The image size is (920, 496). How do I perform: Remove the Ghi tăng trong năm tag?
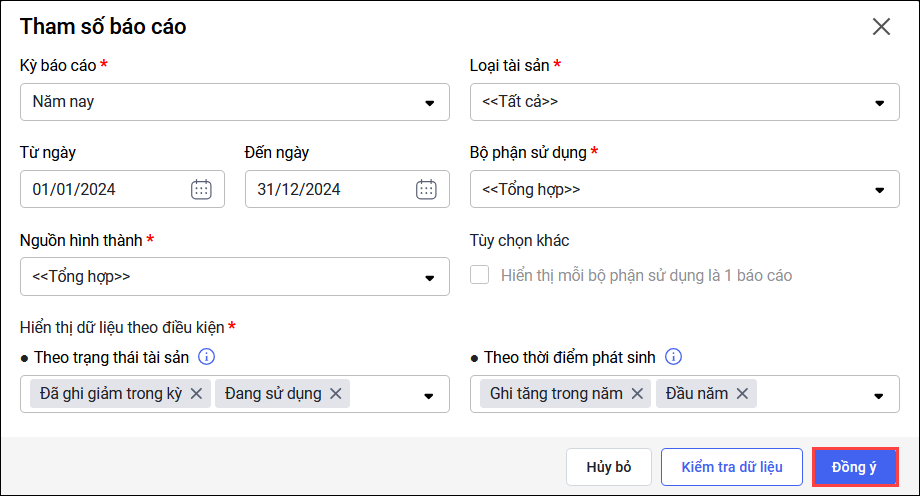pos(637,394)
